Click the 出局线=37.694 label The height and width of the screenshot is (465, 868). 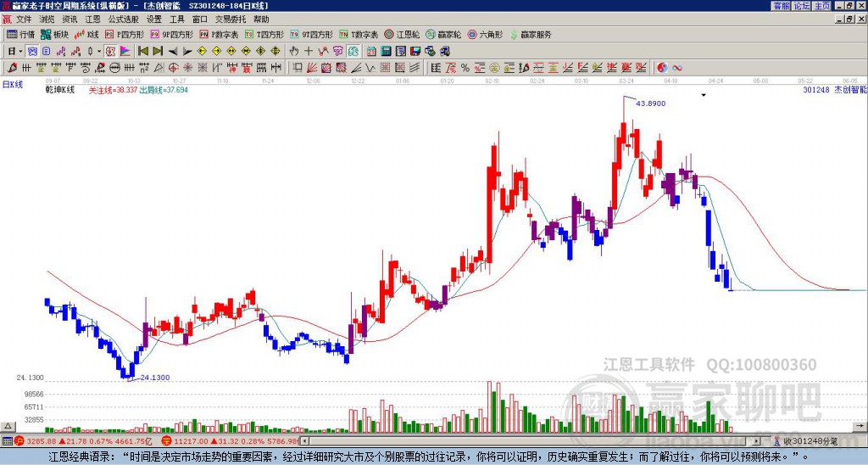(x=164, y=90)
